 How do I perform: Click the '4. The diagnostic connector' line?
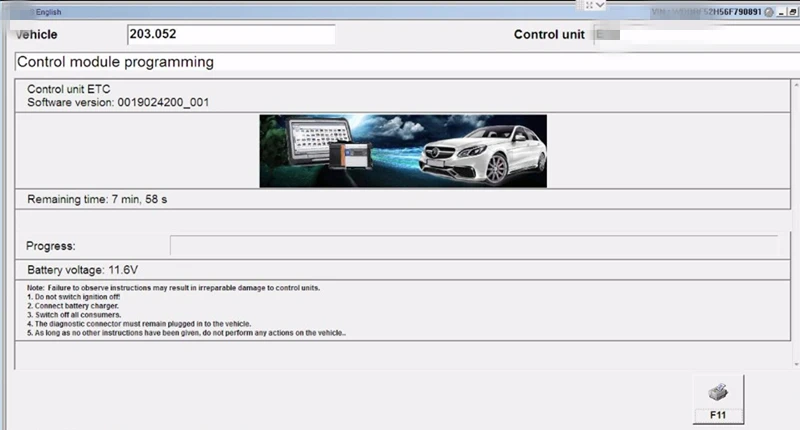pyautogui.click(x=139, y=324)
